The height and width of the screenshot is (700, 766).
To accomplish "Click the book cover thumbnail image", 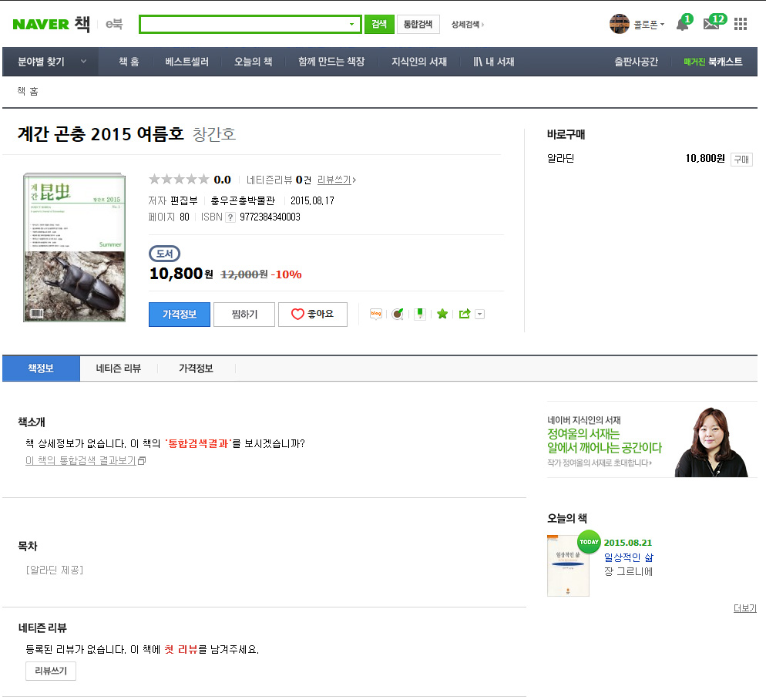I will point(73,247).
